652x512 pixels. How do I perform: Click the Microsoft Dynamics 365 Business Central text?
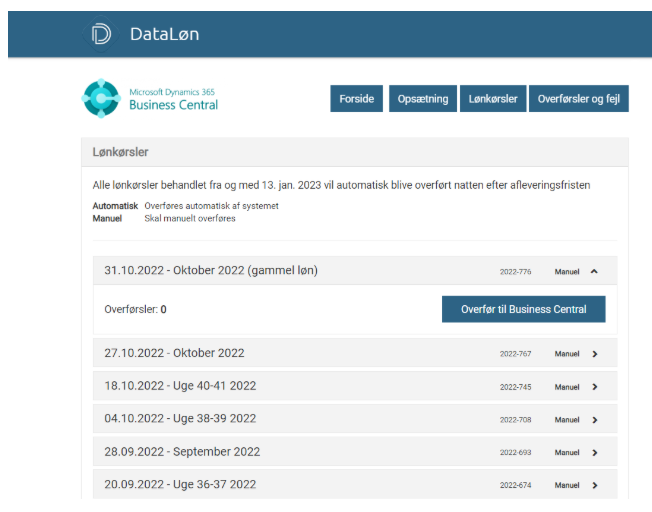pos(173,98)
